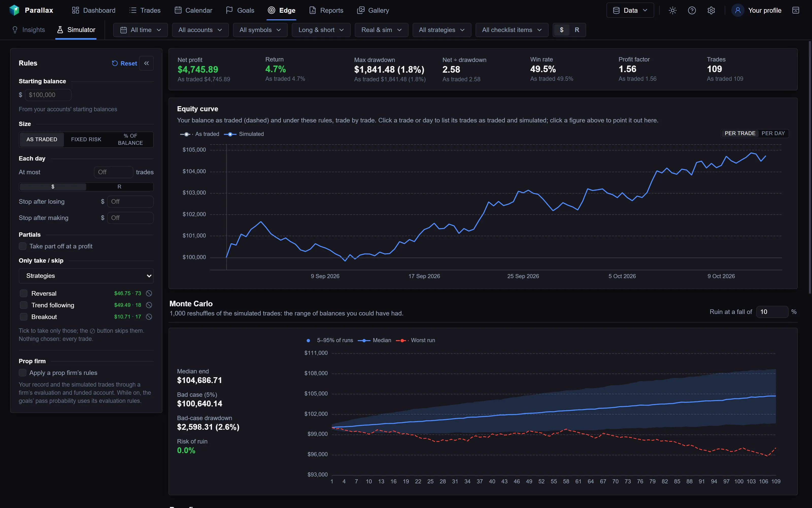Enable Take part off at a profit
Image resolution: width=812 pixels, height=508 pixels.
pos(23,246)
